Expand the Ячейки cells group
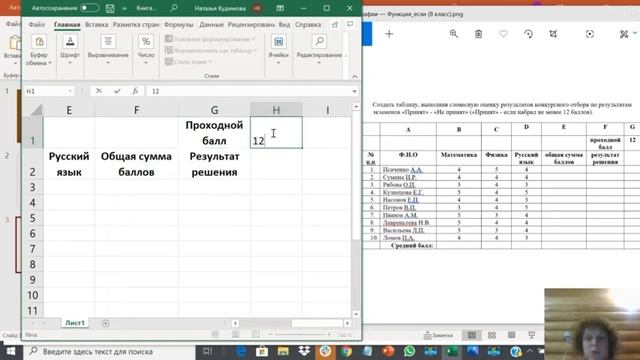The width and height of the screenshot is (640, 360). (278, 50)
